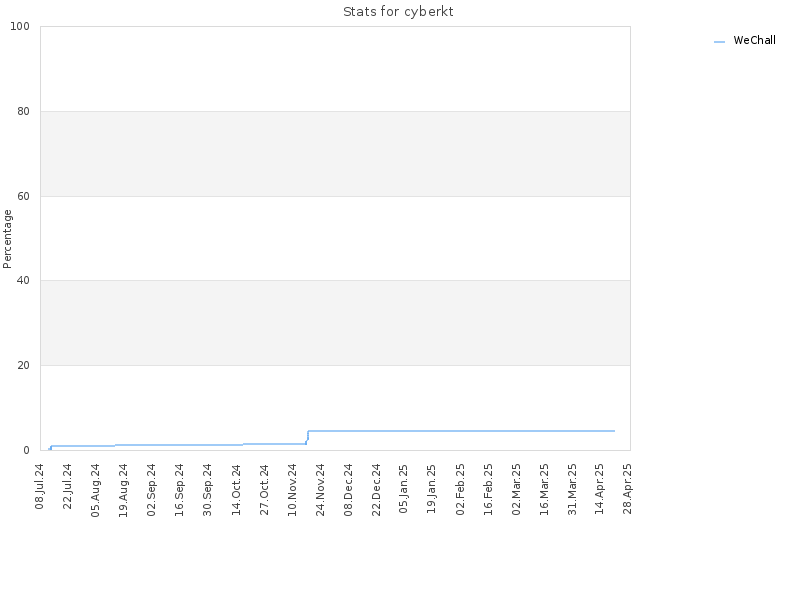This screenshot has width=800, height=600.
Task: Click the line's end point near April 2025
Action: pyautogui.click(x=614, y=431)
